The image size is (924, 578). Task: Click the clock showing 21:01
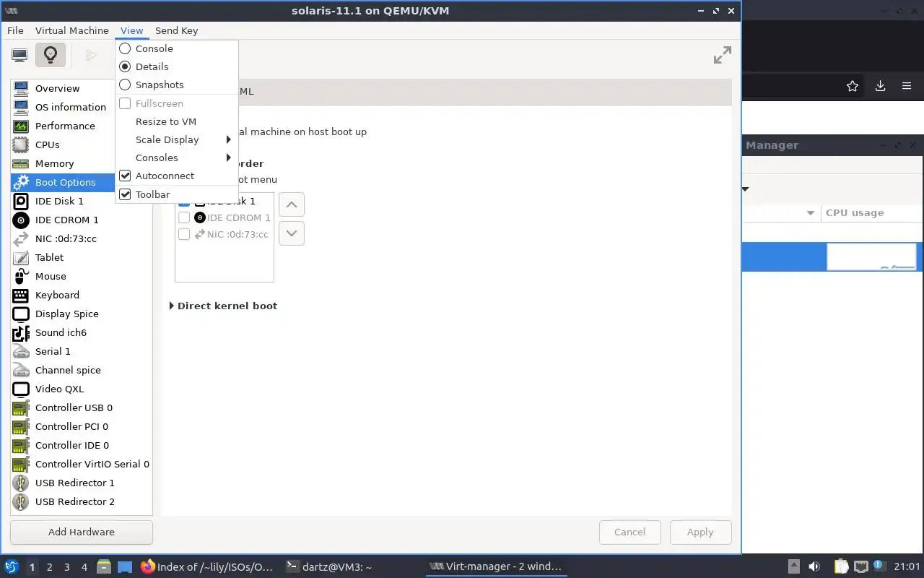(907, 566)
